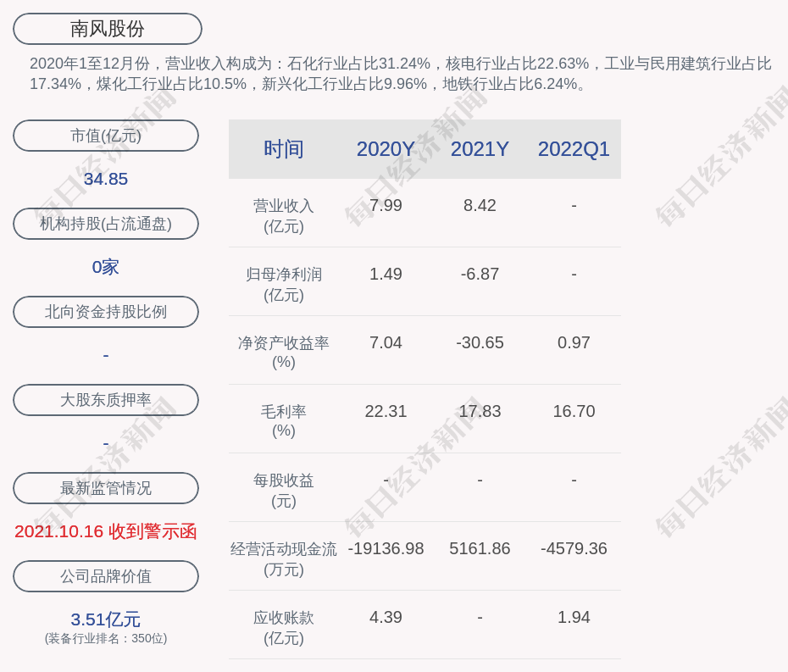
Task: Click net profit value -6.87
Action: 480,274
